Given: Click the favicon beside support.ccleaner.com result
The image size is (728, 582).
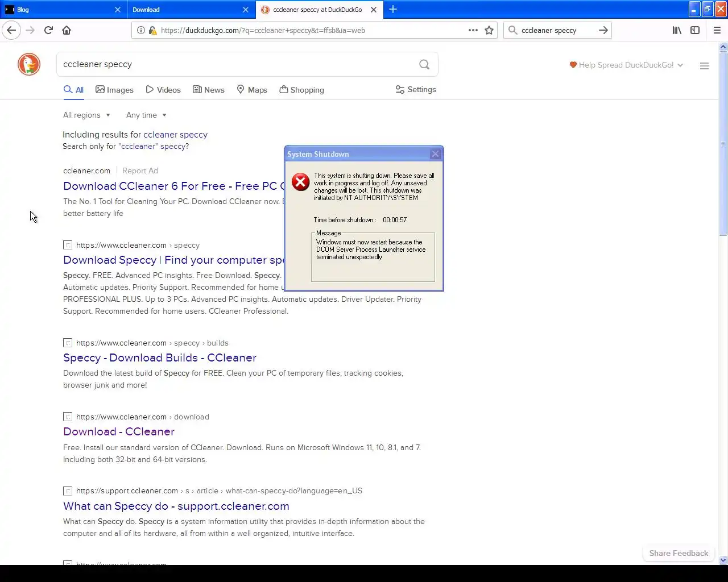Looking at the screenshot, I should point(68,490).
